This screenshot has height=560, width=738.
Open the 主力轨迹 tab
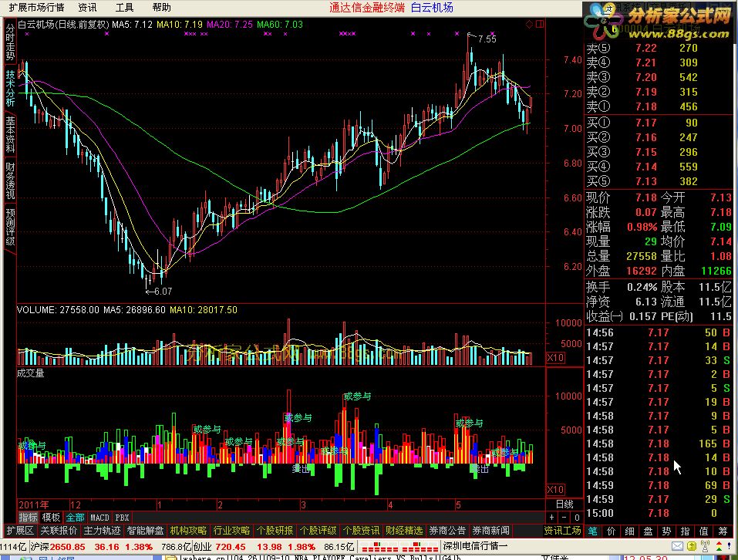tap(102, 531)
